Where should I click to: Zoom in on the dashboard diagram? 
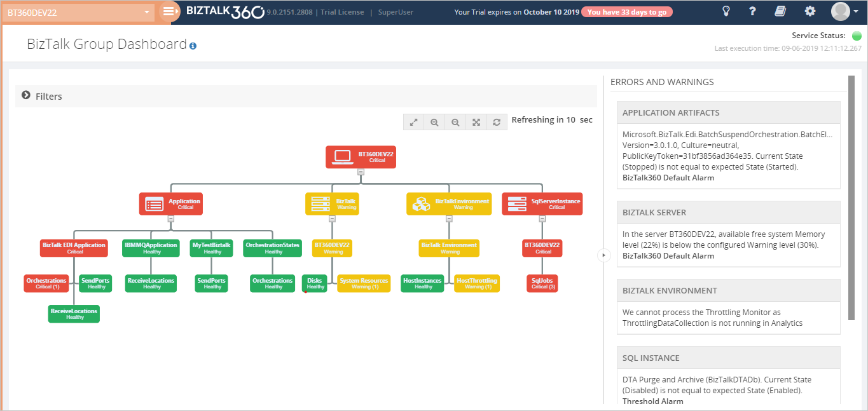[x=434, y=122]
